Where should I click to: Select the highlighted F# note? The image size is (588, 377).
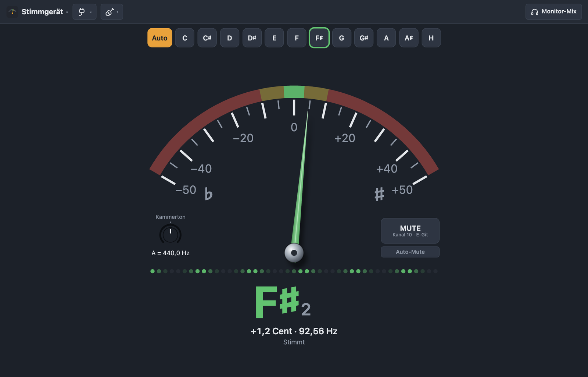coord(319,38)
